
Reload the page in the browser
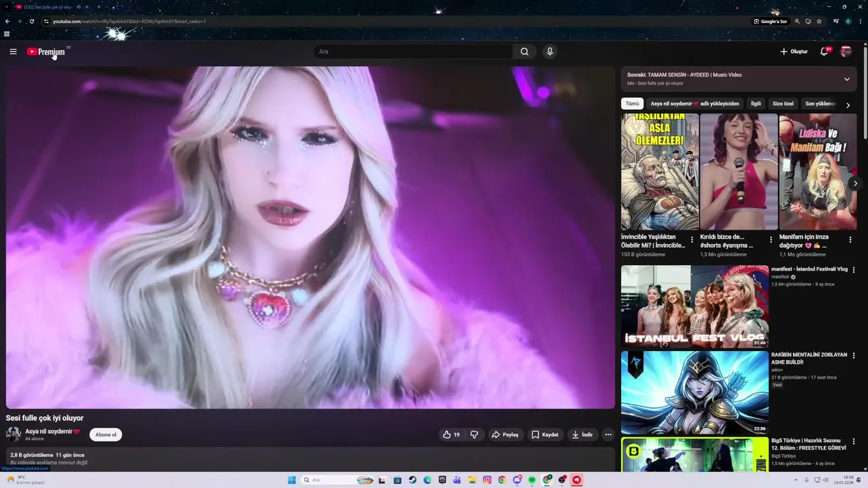(31, 21)
